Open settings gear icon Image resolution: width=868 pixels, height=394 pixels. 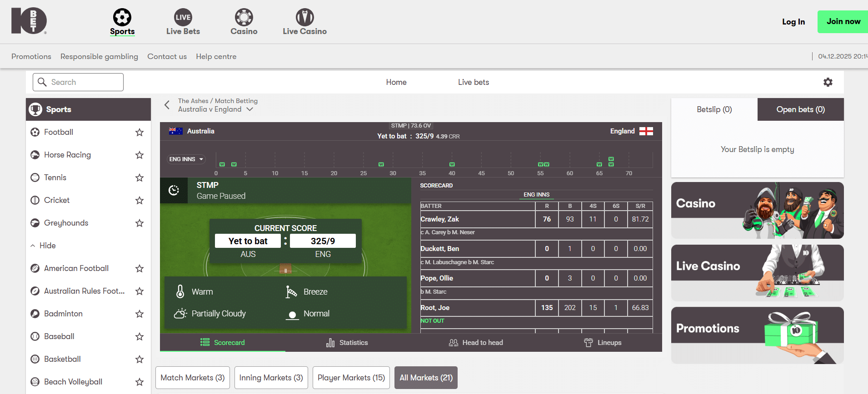pos(828,82)
